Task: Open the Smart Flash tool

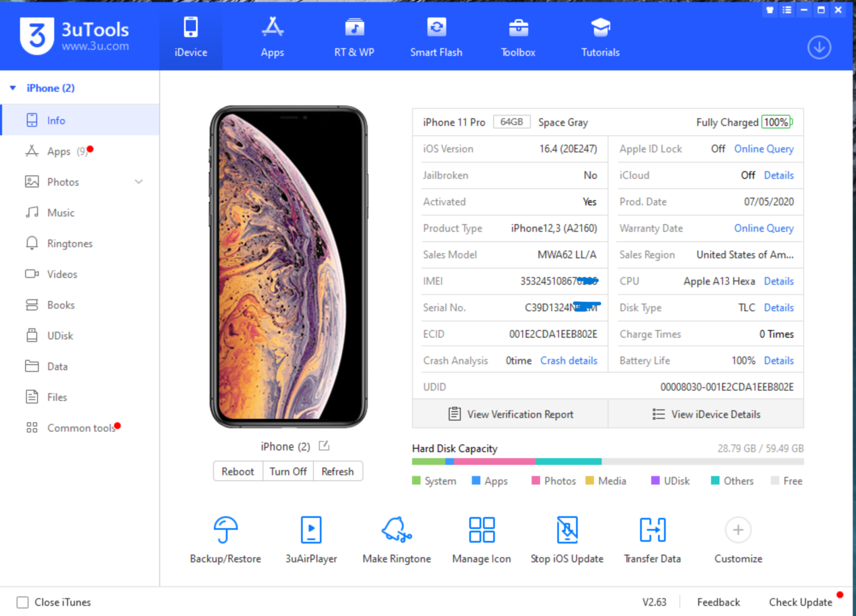Action: [436, 36]
